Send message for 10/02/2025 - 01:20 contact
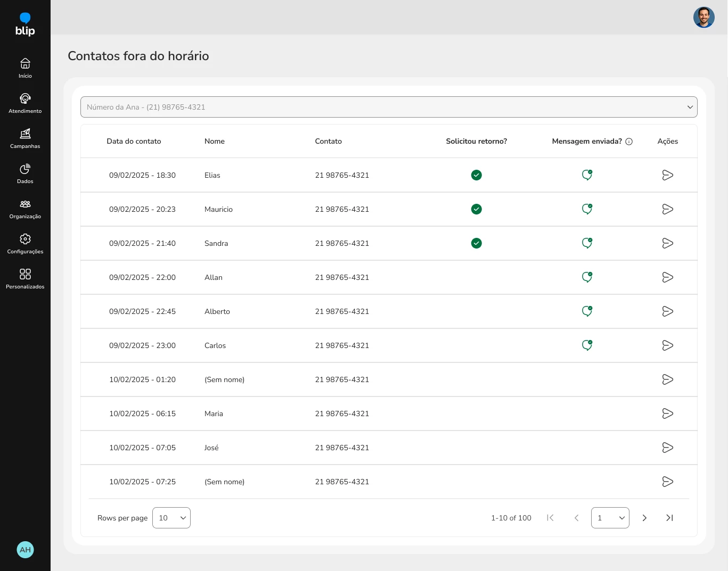This screenshot has width=728, height=571. coord(668,379)
